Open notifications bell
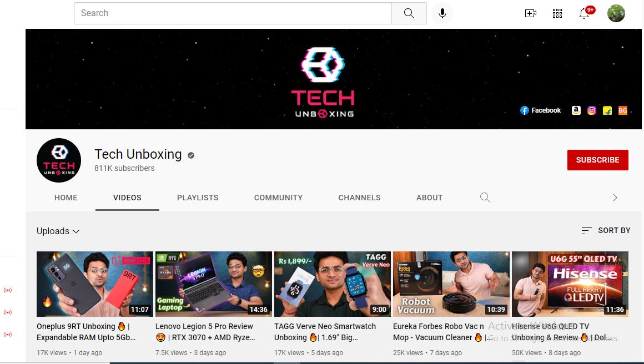Screen dimensions: 644x364 (x=585, y=13)
